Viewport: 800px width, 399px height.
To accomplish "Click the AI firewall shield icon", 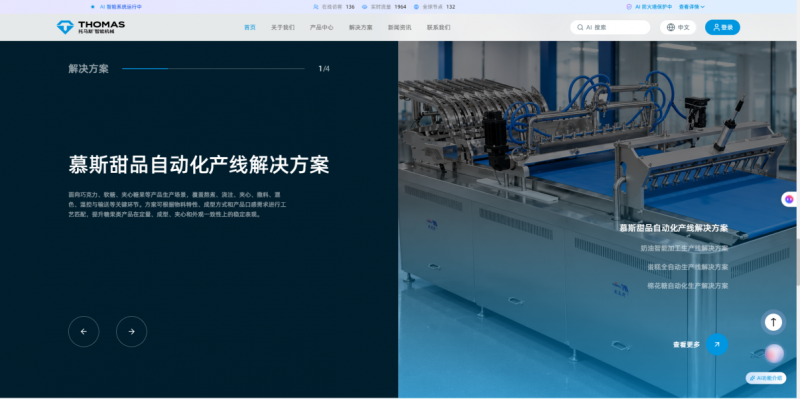I will point(629,7).
